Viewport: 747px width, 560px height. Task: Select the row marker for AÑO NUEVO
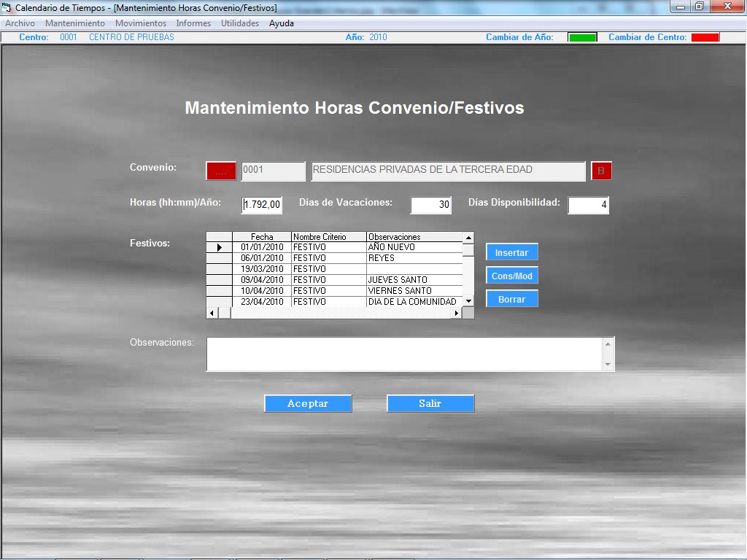(219, 247)
